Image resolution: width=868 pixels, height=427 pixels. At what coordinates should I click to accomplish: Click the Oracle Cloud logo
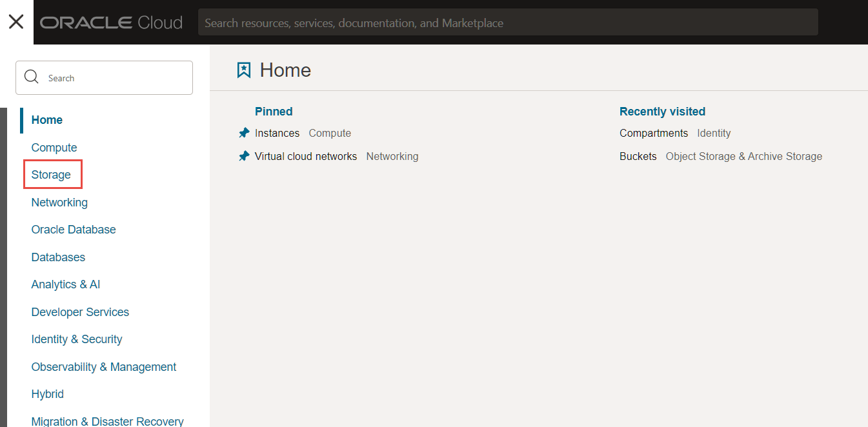[x=112, y=23]
